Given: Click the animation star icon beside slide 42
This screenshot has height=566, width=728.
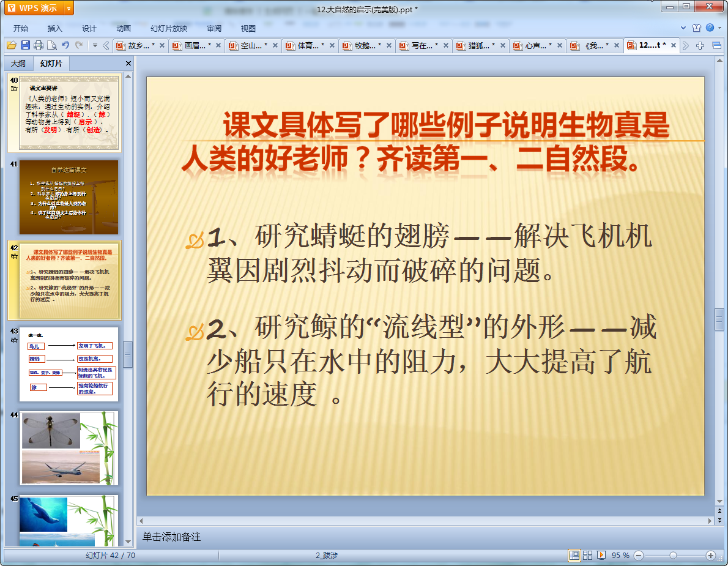Looking at the screenshot, I should pyautogui.click(x=15, y=256).
